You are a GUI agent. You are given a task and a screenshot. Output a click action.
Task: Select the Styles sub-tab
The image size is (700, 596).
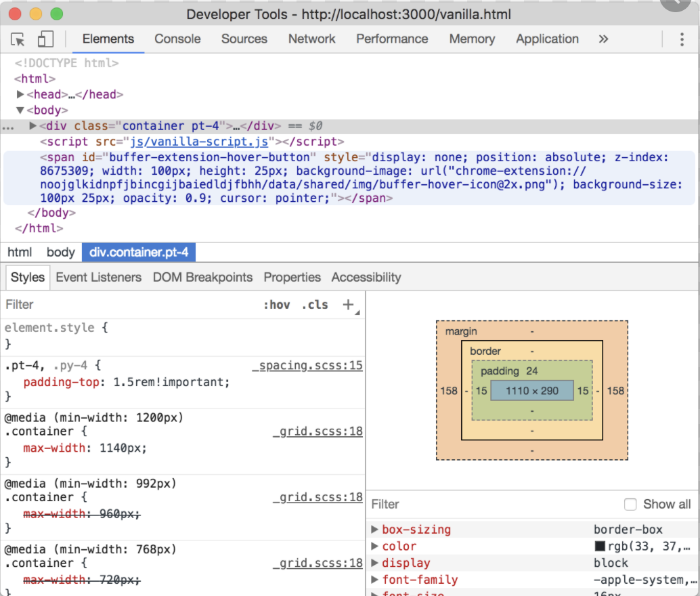coord(28,277)
